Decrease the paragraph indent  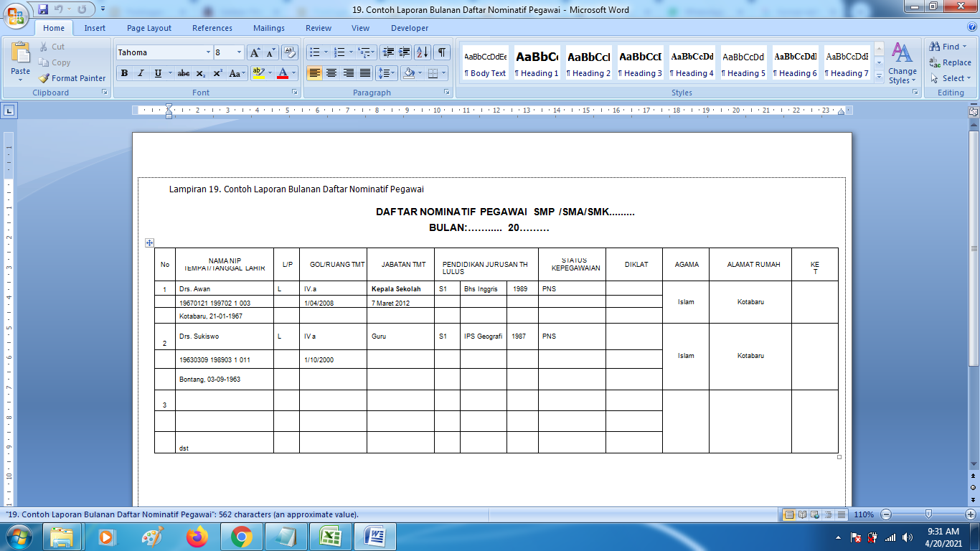click(388, 52)
